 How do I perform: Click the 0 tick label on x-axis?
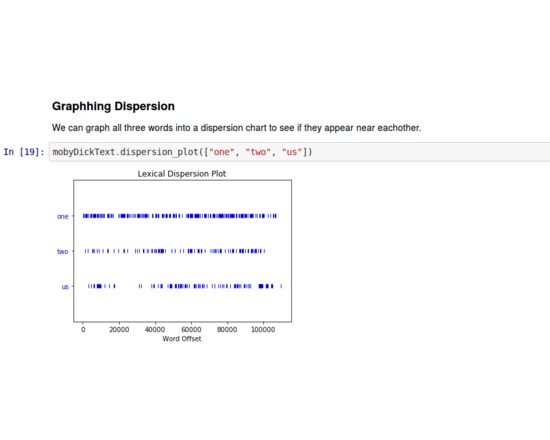[x=83, y=329]
